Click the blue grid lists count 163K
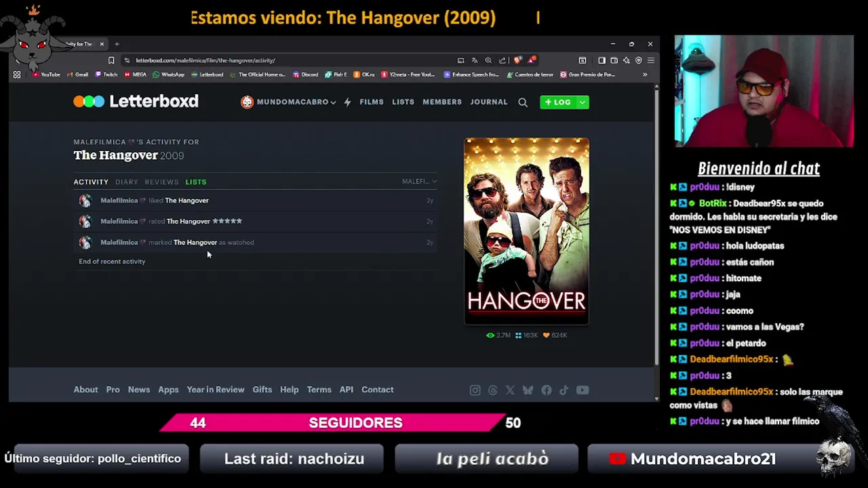Image resolution: width=868 pixels, height=488 pixels. coord(526,335)
